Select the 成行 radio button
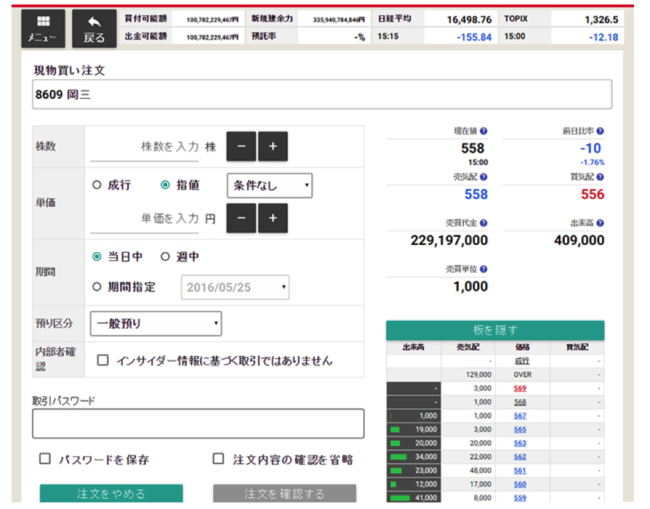This screenshot has height=509, width=650. [x=97, y=185]
